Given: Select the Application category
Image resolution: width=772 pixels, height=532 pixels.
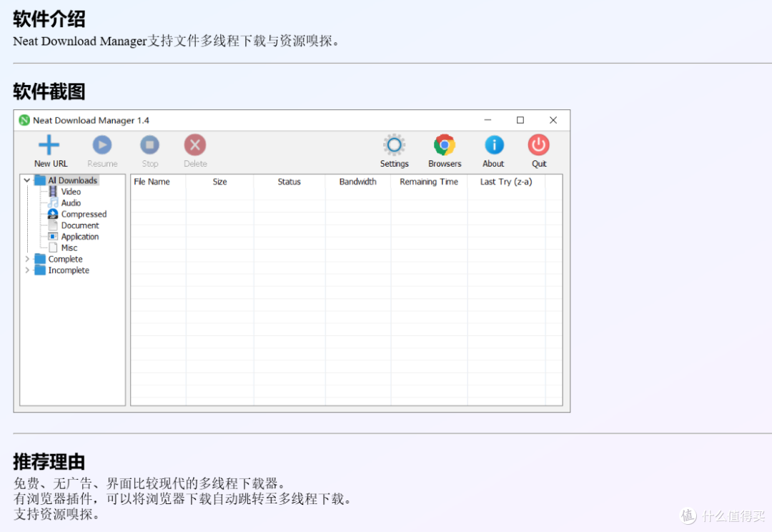Looking at the screenshot, I should 79,237.
